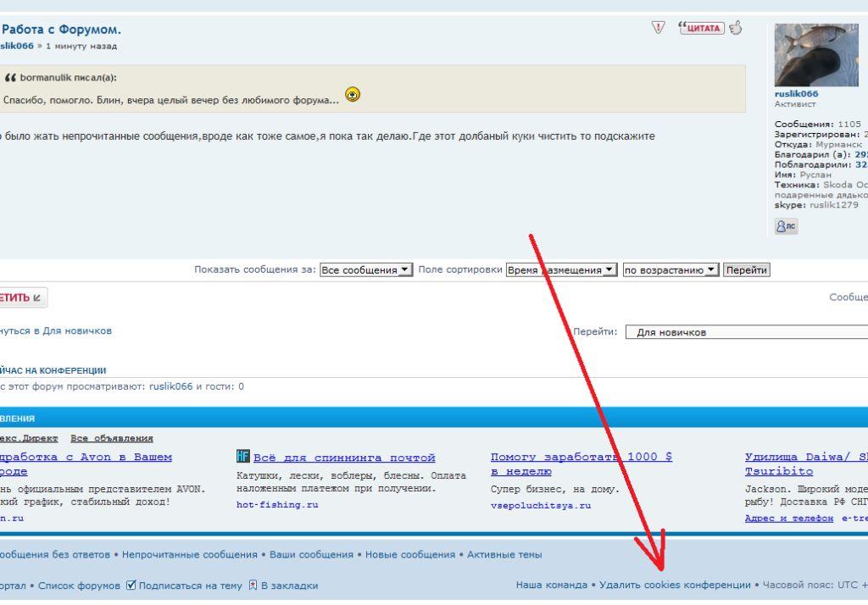This screenshot has height=605, width=868.
Task: Open Наша команда link
Action: [551, 586]
